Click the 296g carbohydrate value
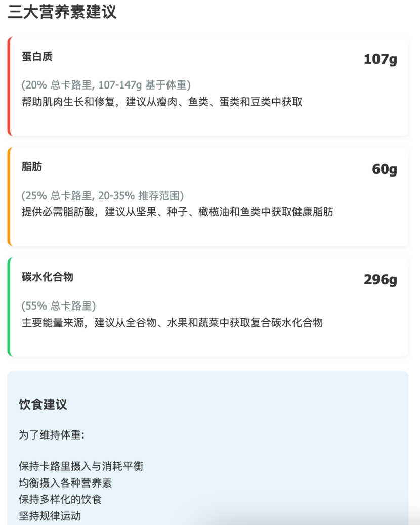Screen dimensions: 420x525 tap(381, 280)
